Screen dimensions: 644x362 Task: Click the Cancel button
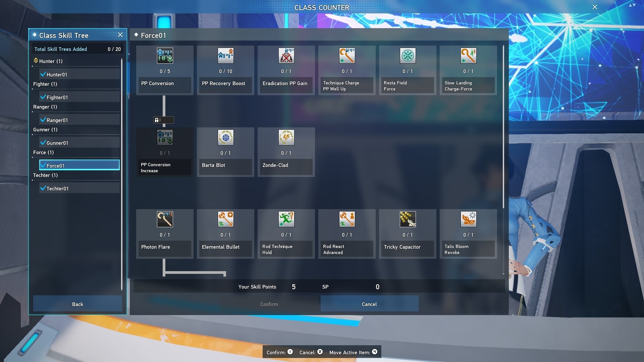click(x=369, y=304)
